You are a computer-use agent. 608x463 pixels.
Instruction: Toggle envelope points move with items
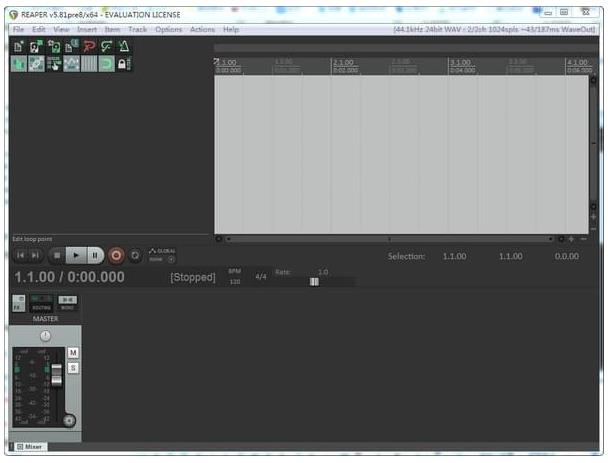click(71, 64)
